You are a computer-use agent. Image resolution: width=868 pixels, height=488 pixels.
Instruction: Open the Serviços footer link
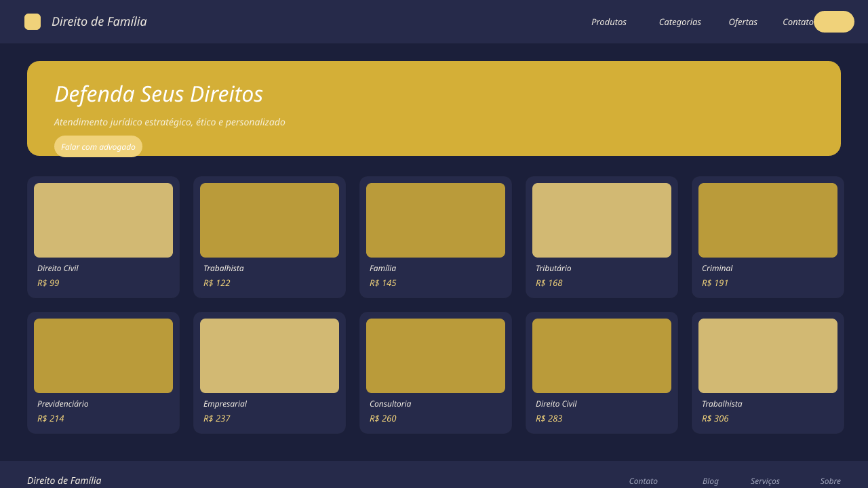765,481
